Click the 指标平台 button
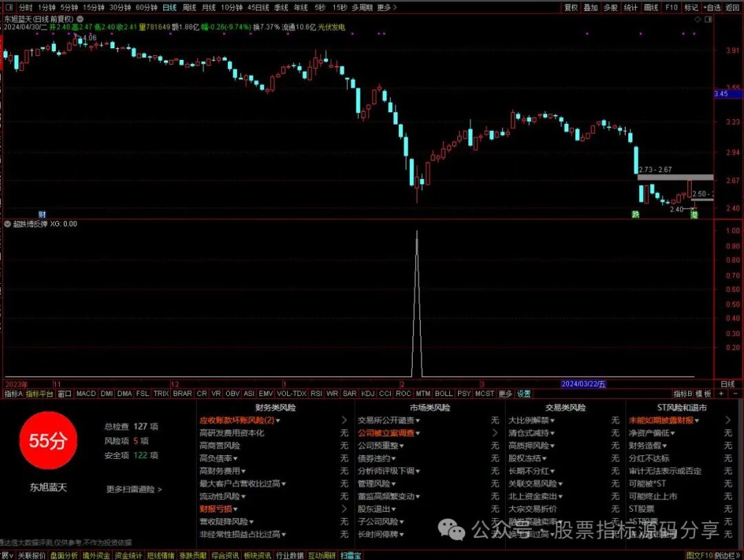Viewport: 744px width, 560px height. pos(39,393)
